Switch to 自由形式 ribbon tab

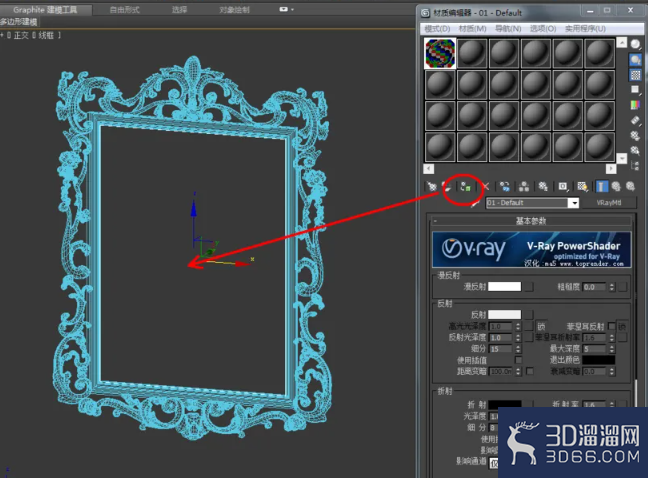pyautogui.click(x=124, y=10)
